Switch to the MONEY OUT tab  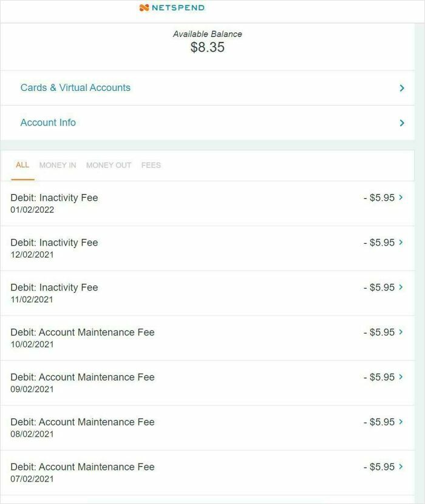click(109, 164)
